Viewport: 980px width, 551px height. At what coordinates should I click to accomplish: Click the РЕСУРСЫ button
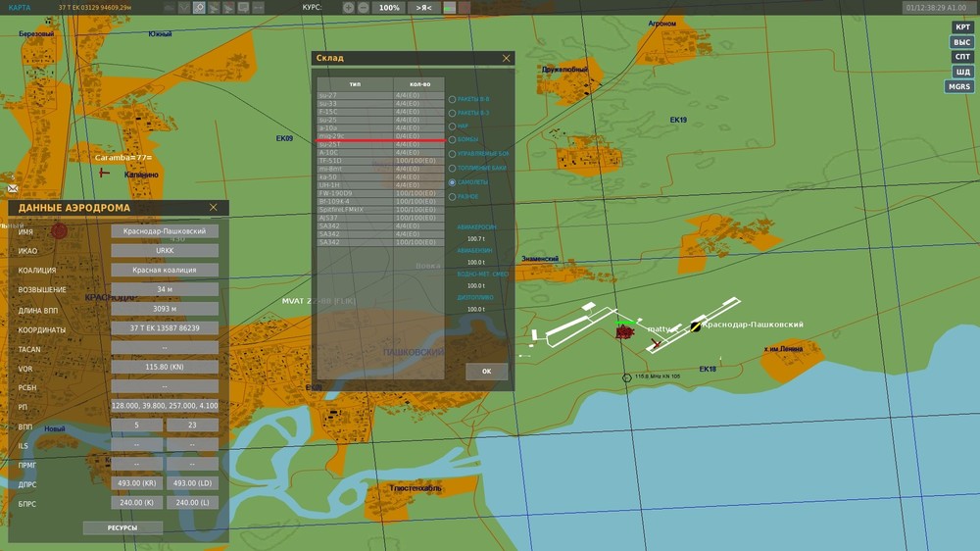tap(122, 527)
